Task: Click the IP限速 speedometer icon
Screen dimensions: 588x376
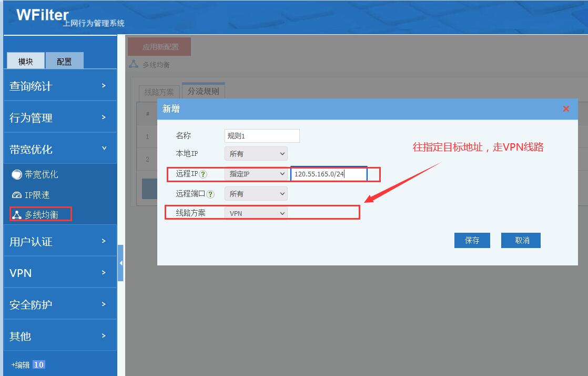Action: 17,195
